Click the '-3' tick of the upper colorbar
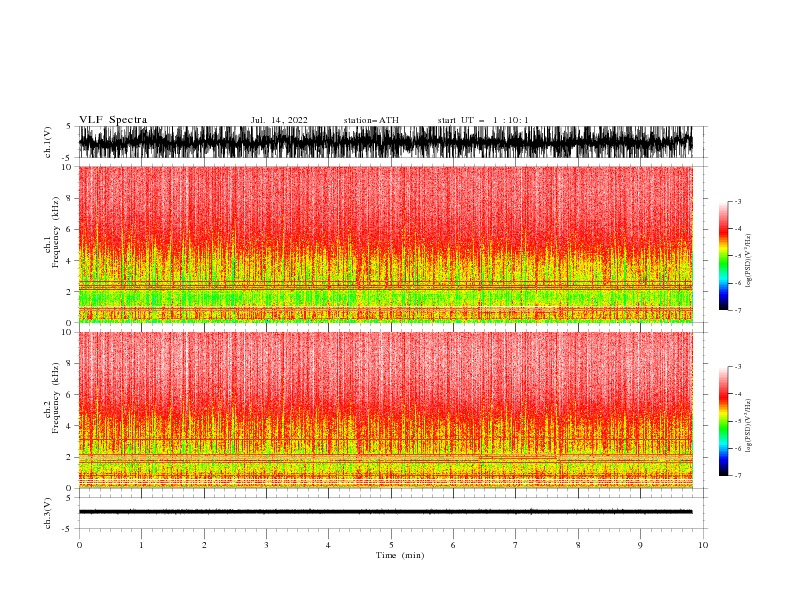The image size is (792, 612). point(737,201)
